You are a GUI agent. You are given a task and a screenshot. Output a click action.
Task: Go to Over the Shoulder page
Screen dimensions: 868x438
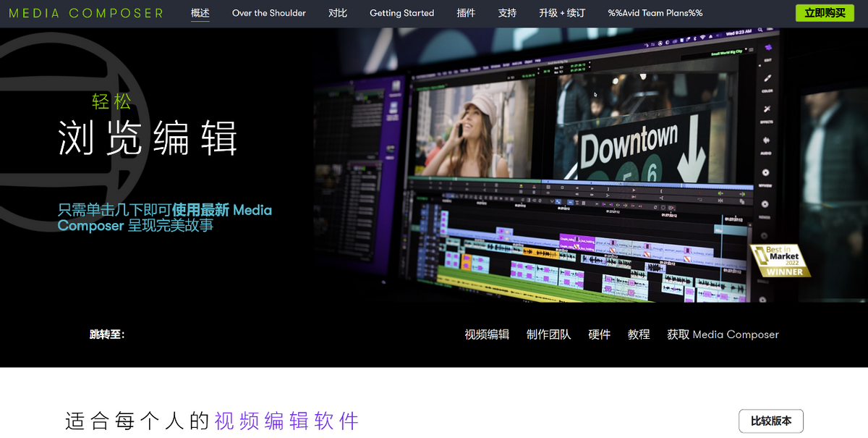pyautogui.click(x=269, y=13)
